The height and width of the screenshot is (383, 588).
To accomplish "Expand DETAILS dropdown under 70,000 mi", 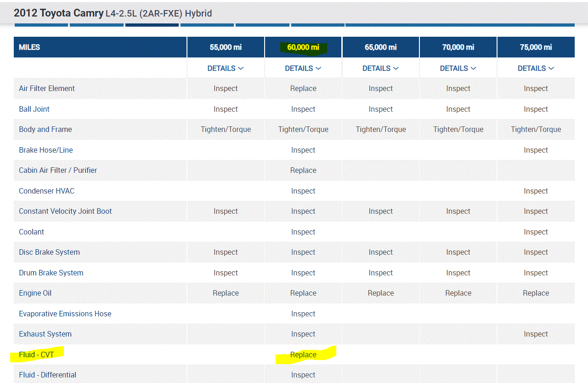I will pos(458,68).
